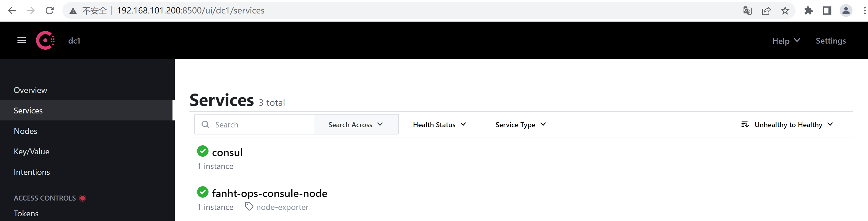Open Key/Value in the sidebar
Viewport: 868px width, 221px height.
click(32, 152)
